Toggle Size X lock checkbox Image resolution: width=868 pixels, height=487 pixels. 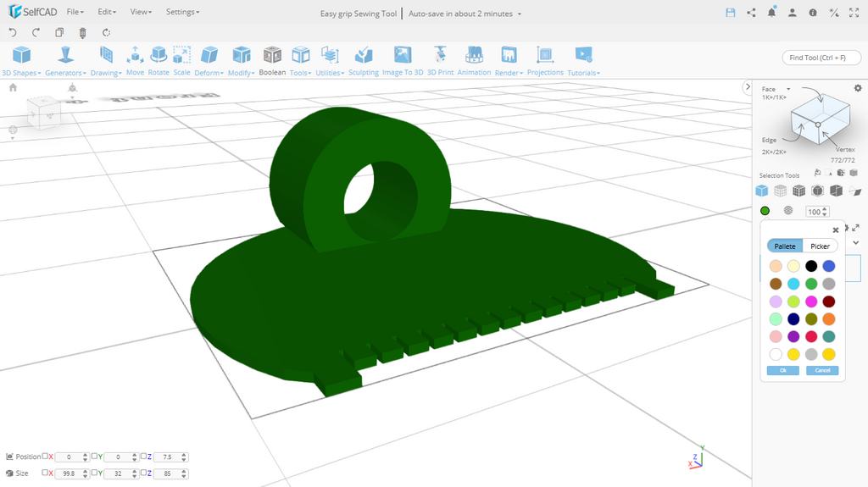pyautogui.click(x=46, y=473)
